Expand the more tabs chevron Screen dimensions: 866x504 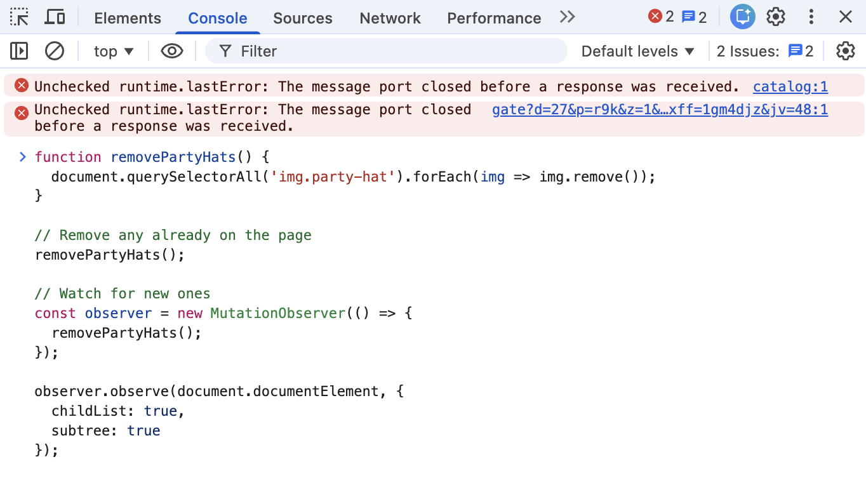(568, 17)
